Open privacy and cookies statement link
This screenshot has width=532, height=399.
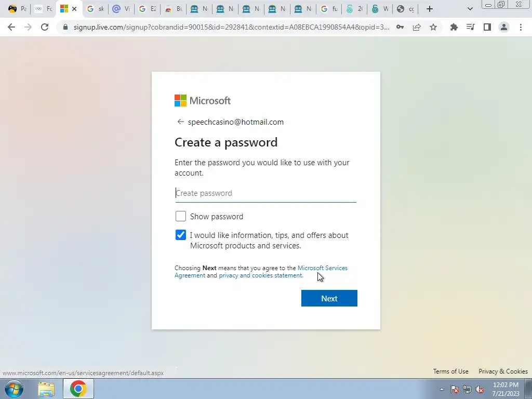point(261,275)
